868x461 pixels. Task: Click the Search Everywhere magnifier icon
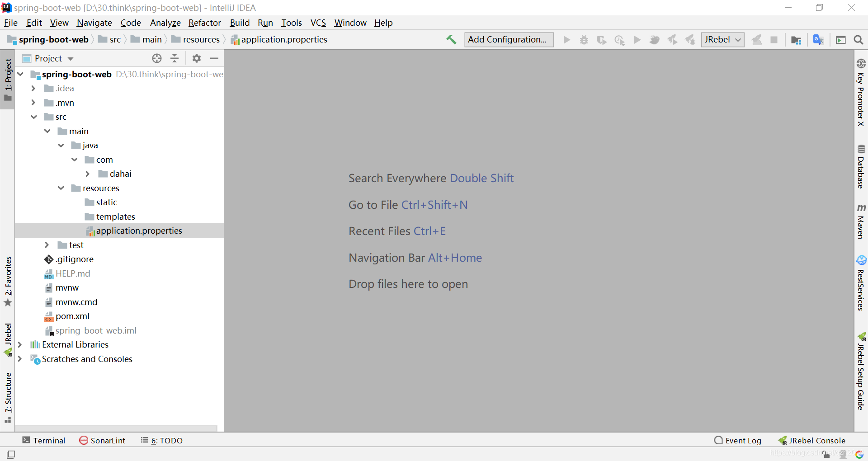[x=859, y=40]
